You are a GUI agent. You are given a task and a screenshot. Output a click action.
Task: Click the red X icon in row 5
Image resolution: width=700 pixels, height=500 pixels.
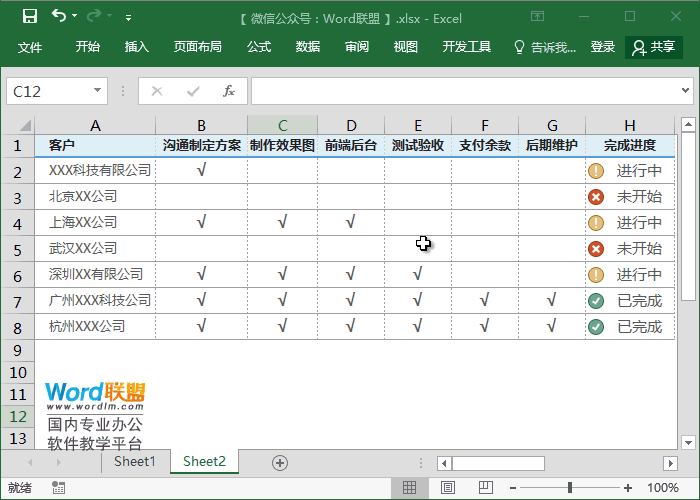pos(596,249)
